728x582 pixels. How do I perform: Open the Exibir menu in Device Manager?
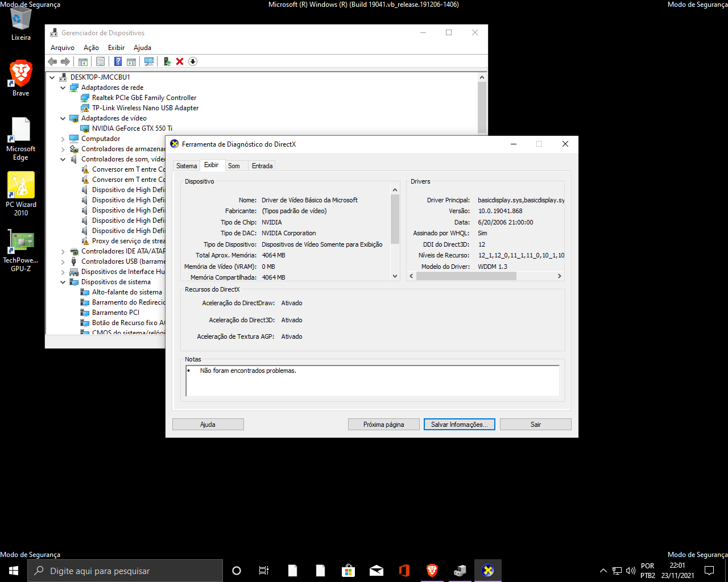click(x=116, y=48)
